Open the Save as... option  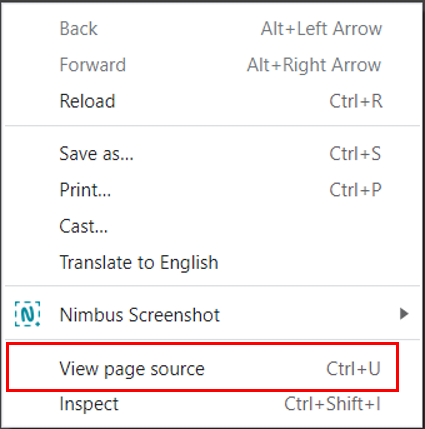pyautogui.click(x=96, y=154)
